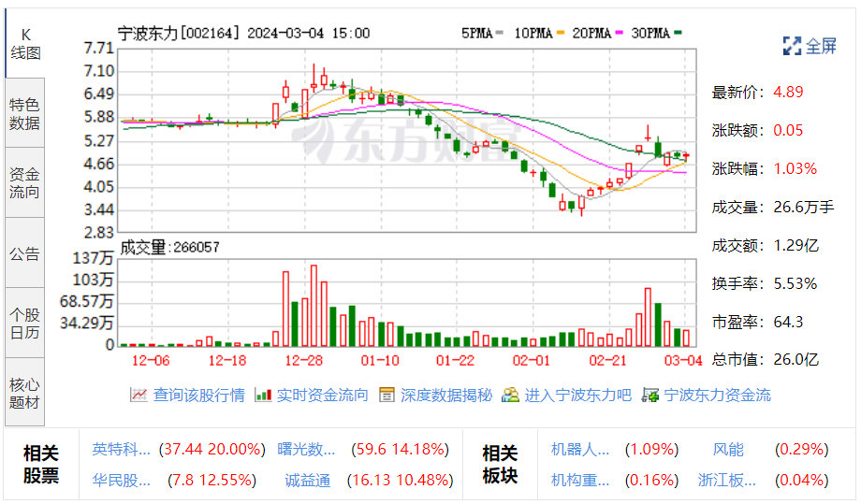Screen dimensions: 861x504
Task: Open related sector 机器人...
Action: [x=580, y=450]
